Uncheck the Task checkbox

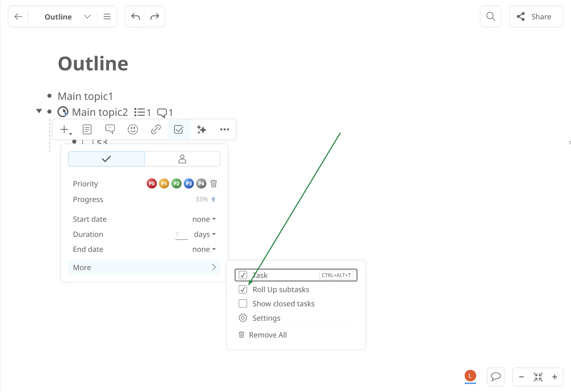tap(243, 275)
